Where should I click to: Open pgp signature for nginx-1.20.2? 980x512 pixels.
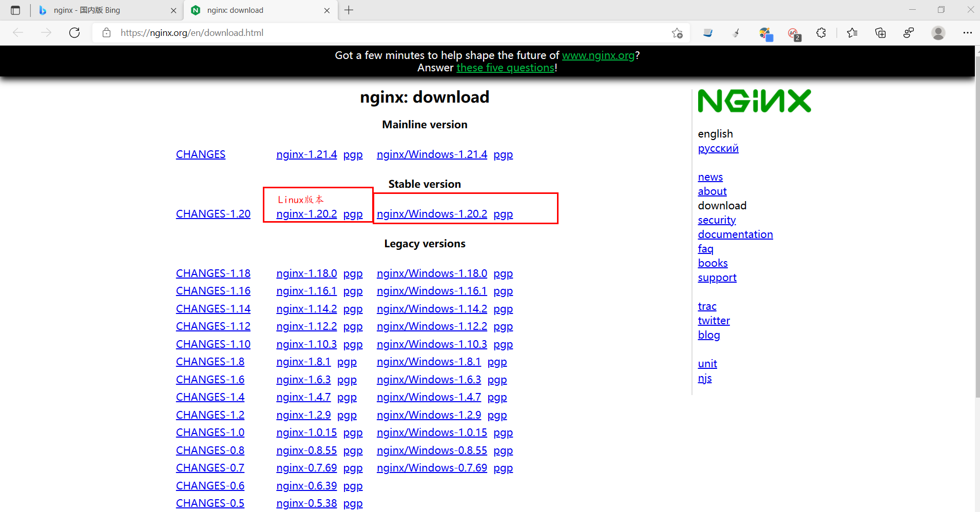pos(353,214)
